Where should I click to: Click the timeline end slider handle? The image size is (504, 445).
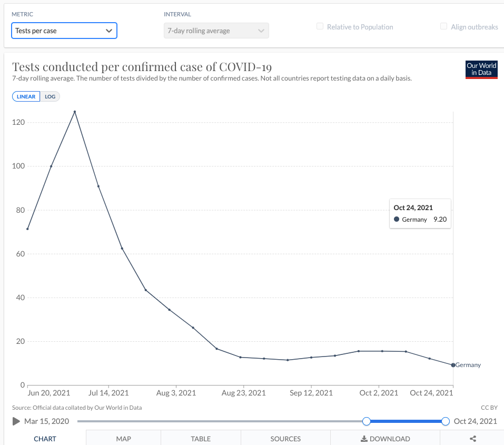coord(446,421)
